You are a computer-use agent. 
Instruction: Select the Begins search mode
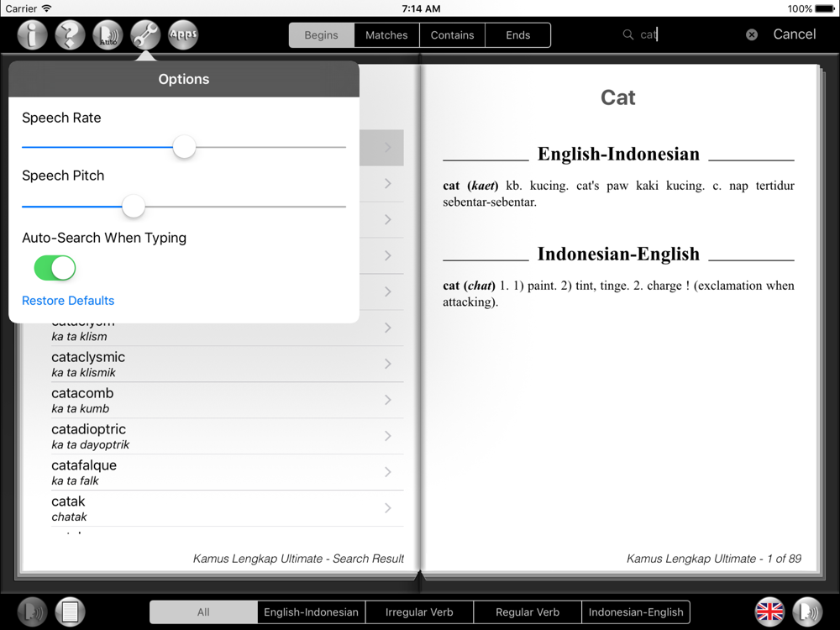tap(322, 35)
